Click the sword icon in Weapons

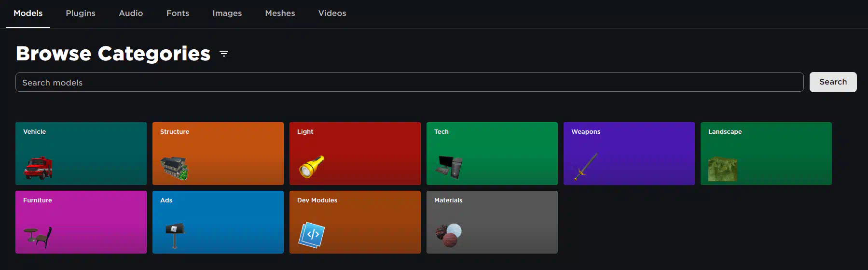click(x=586, y=167)
